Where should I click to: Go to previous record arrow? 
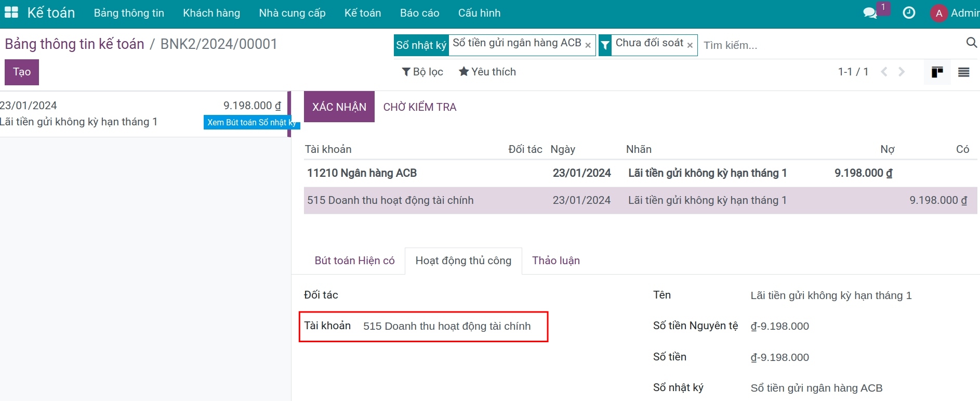(x=884, y=72)
